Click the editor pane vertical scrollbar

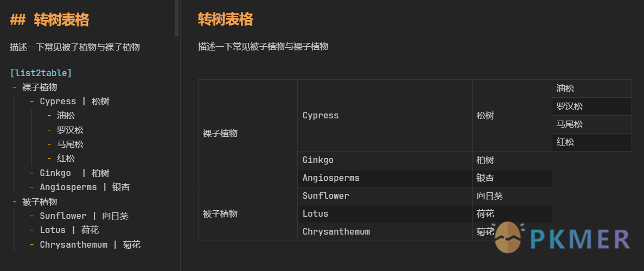(177, 18)
